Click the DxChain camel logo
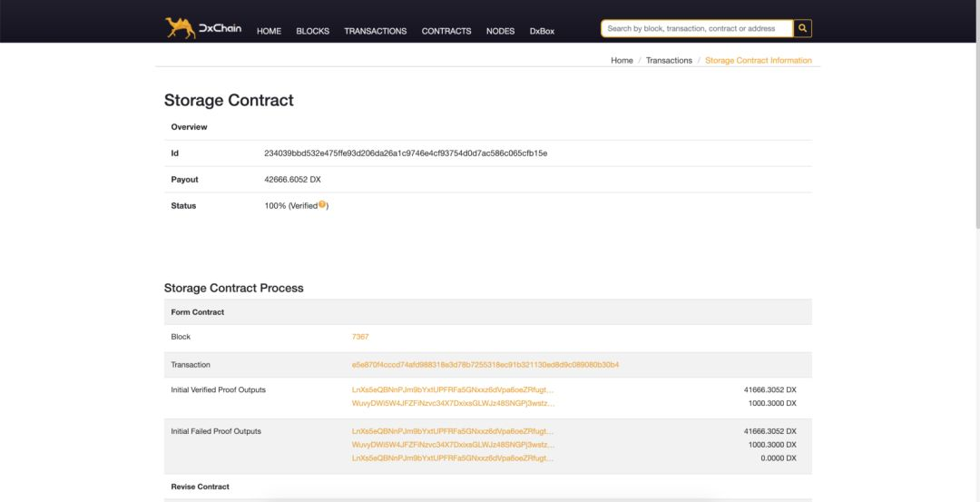Screen dimensions: 980x502 click(x=180, y=28)
